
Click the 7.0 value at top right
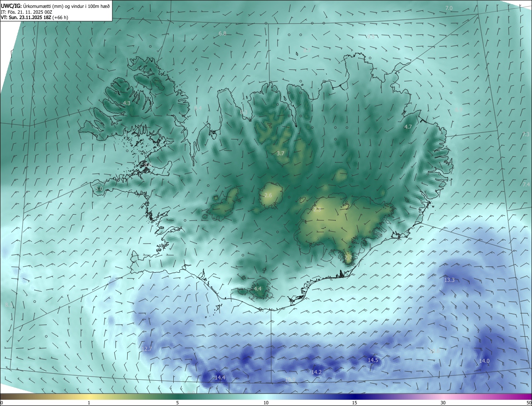[x=449, y=8]
